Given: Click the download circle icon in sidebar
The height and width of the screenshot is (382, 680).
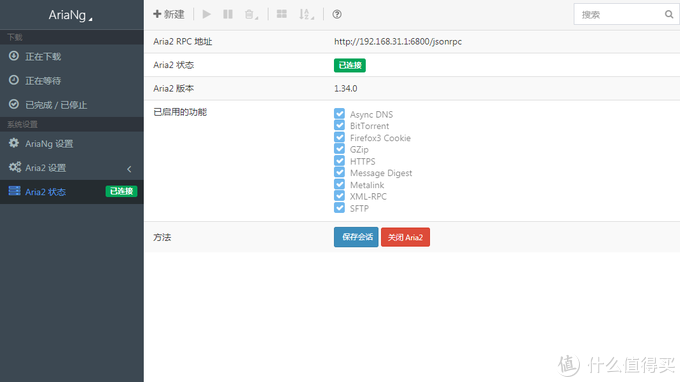Looking at the screenshot, I should pyautogui.click(x=14, y=56).
